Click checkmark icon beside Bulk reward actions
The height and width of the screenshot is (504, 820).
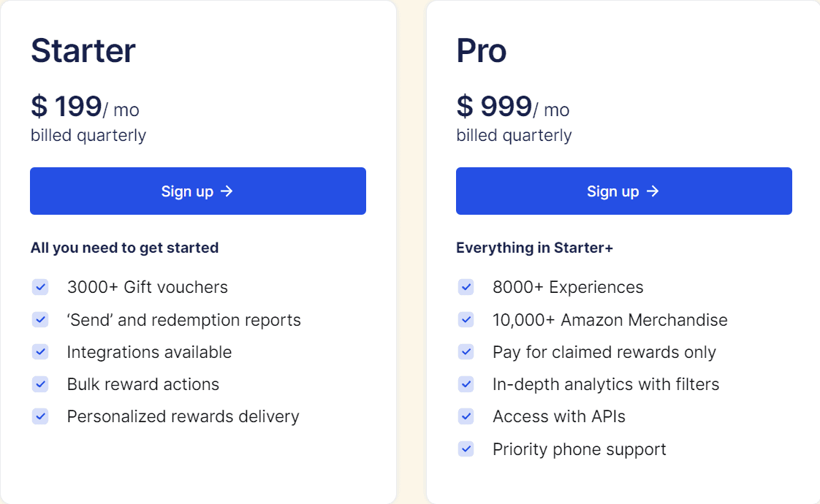40,384
